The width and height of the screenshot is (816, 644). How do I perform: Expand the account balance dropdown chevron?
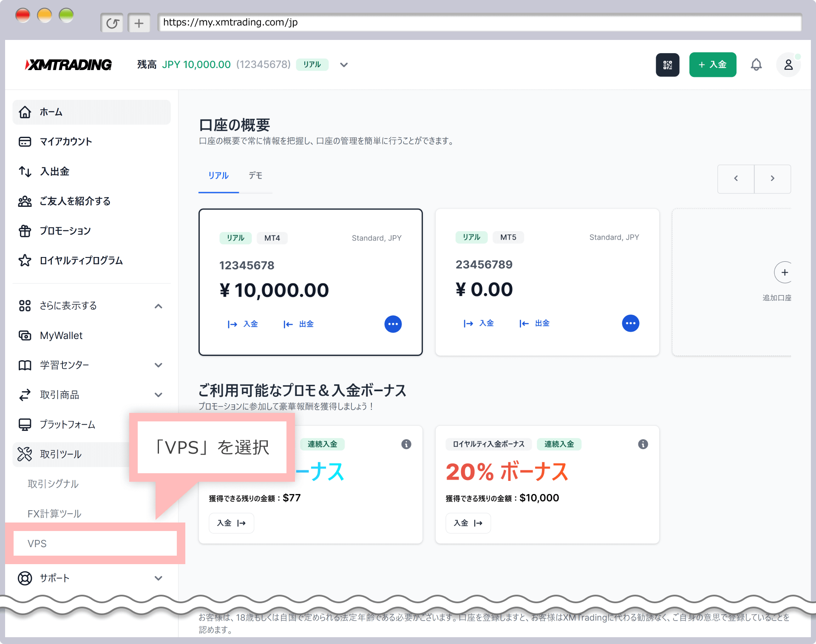[x=344, y=65]
